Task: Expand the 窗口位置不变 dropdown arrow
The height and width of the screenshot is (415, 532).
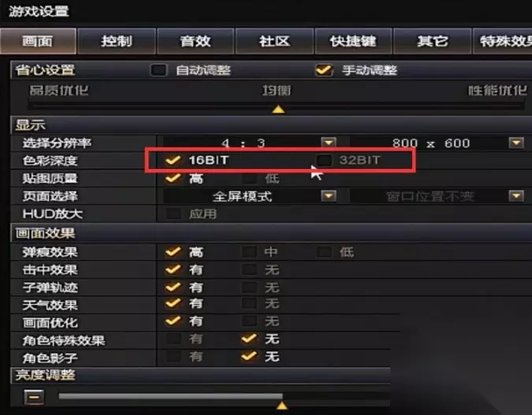Action: pyautogui.click(x=516, y=196)
